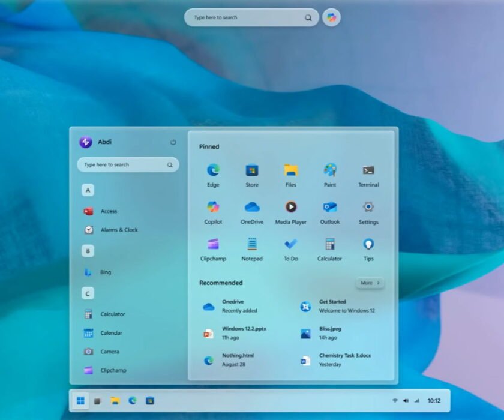Viewport: 504px width, 420px height.
Task: Click the Wi-Fi tray icon
Action: (395, 400)
